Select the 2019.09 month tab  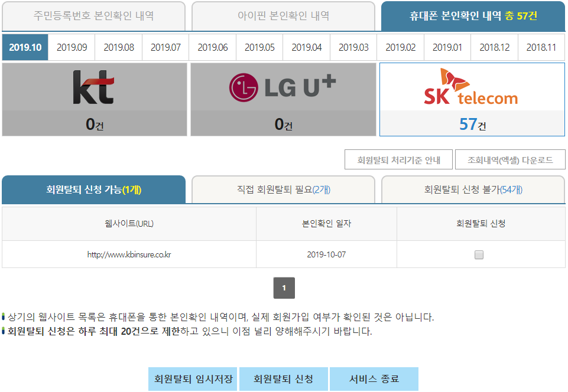[72, 47]
